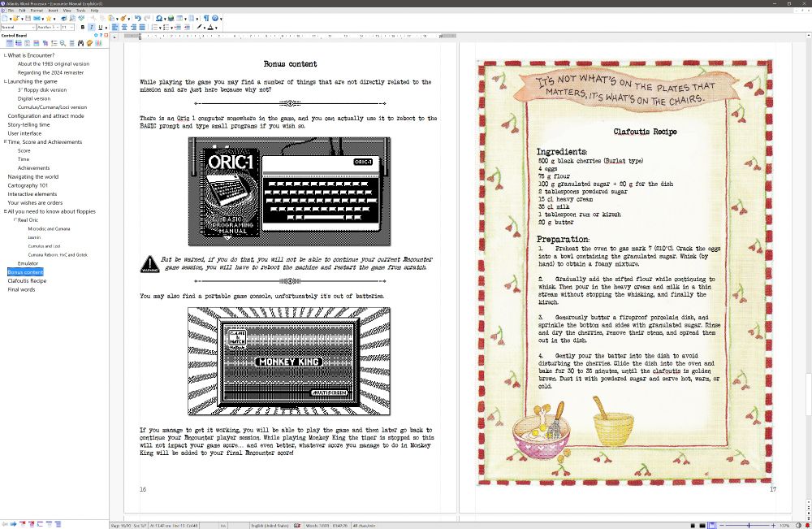
Task: Click the Favorites star icon
Action: (x=49, y=18)
